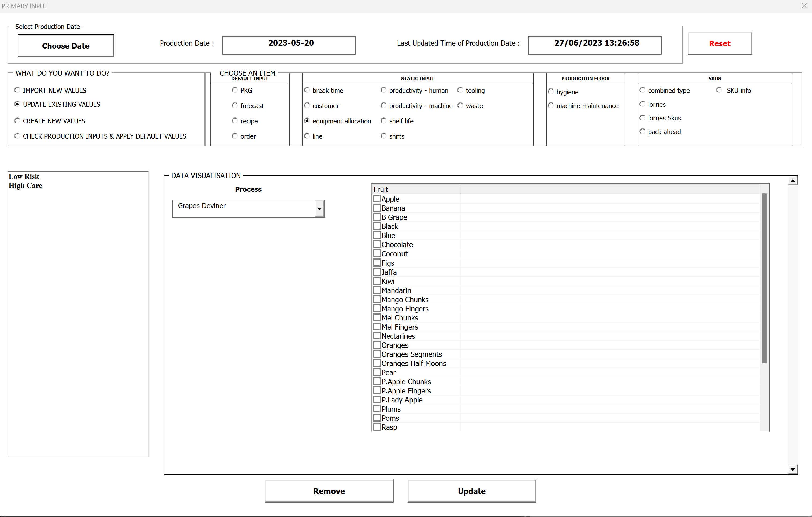Tick the Kiwi checkbox

coord(377,281)
